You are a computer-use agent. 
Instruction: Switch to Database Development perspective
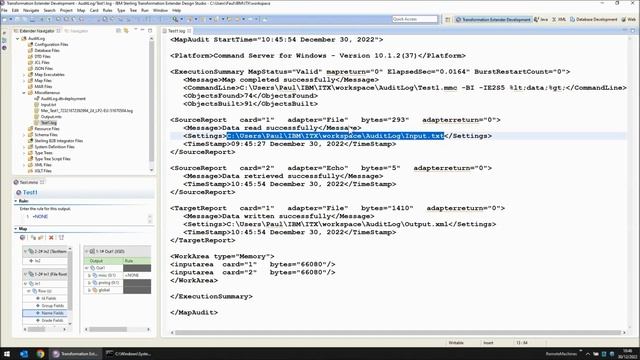pyautogui.click(x=593, y=19)
